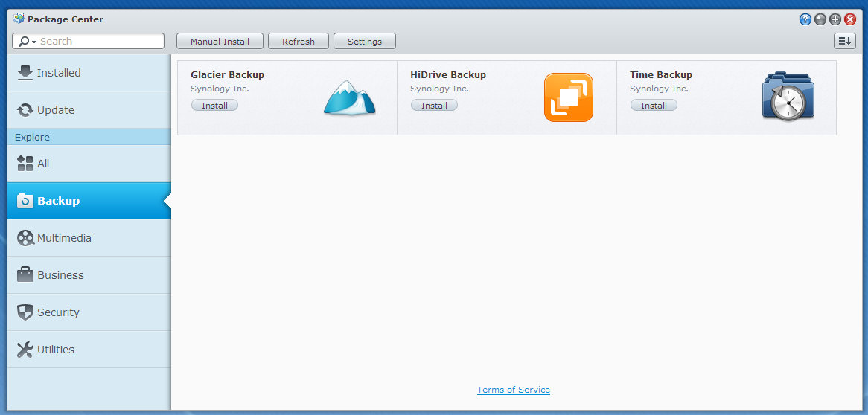Maximize the Package Center window
The height and width of the screenshot is (415, 868).
[x=835, y=19]
